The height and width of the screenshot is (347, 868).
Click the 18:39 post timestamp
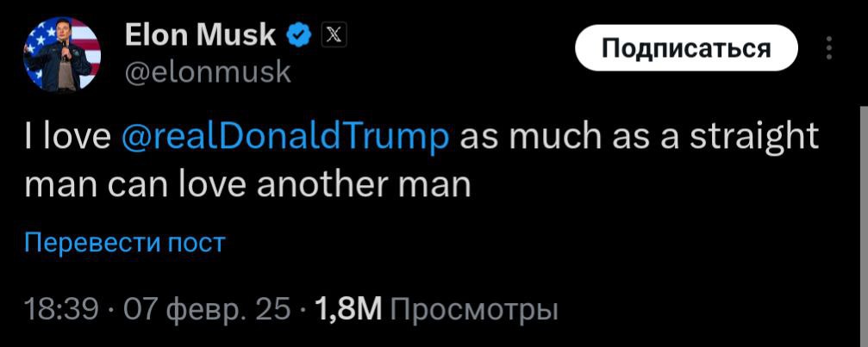(x=62, y=310)
